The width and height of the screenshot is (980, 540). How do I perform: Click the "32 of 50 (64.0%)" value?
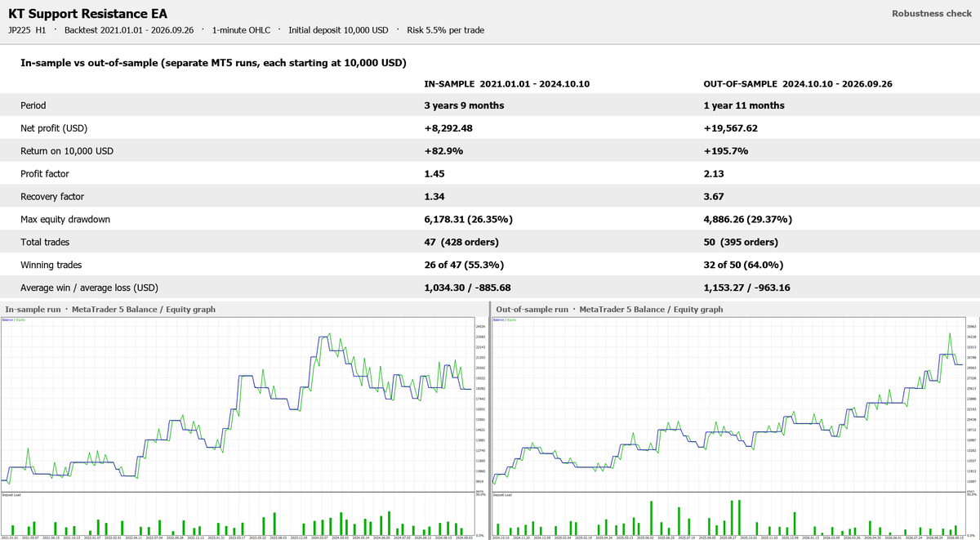click(x=744, y=266)
